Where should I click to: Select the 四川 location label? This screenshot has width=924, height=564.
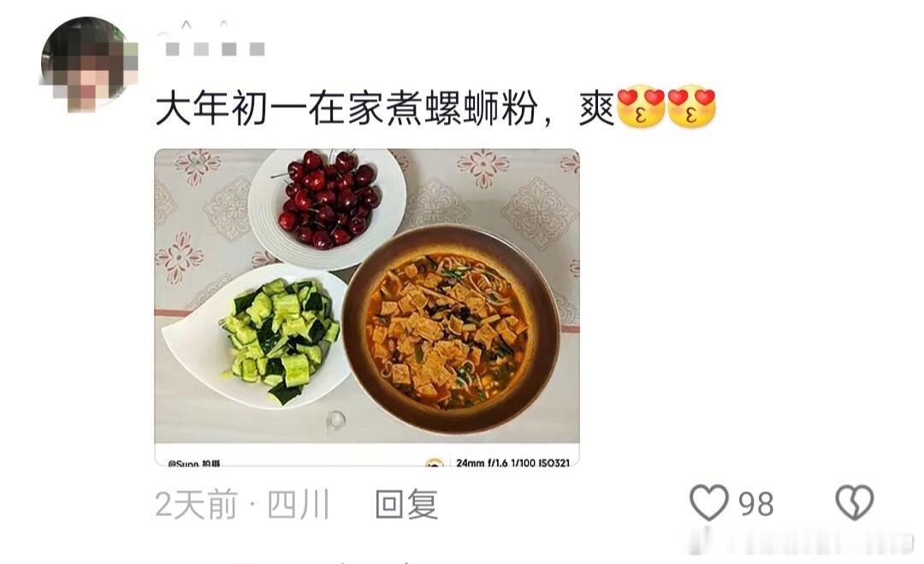pos(299,504)
